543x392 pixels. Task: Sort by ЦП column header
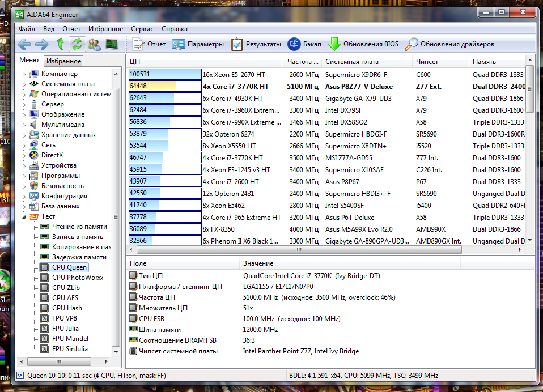coord(204,62)
